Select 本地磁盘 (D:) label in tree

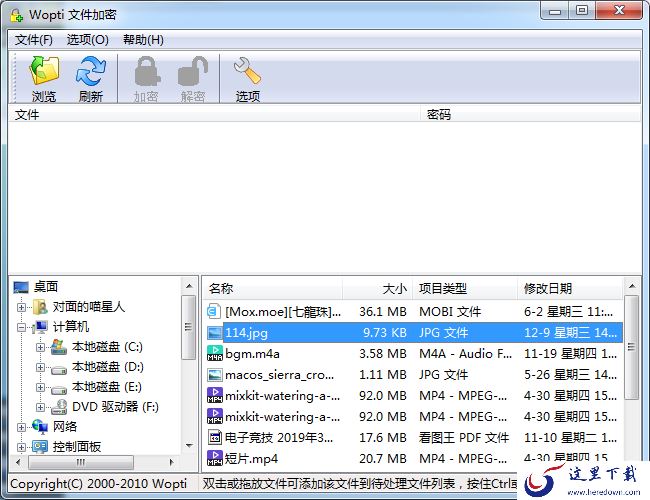108,367
